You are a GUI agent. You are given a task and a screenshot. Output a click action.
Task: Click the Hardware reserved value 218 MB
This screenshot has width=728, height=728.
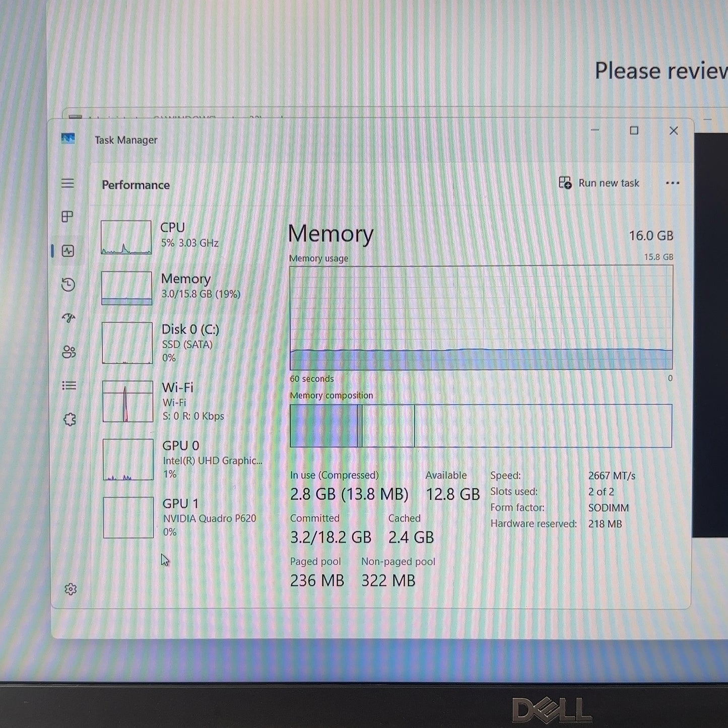(x=605, y=524)
